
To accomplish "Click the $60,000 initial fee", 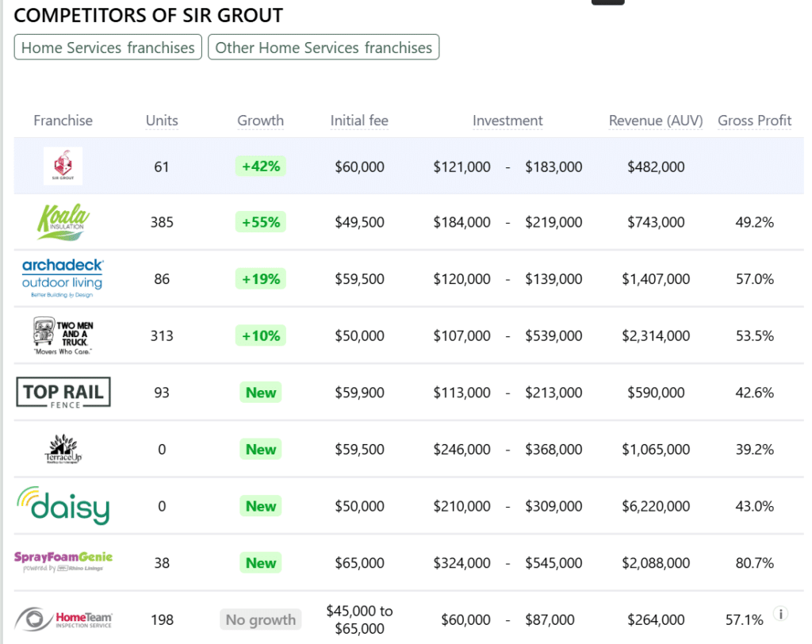I will 359,167.
